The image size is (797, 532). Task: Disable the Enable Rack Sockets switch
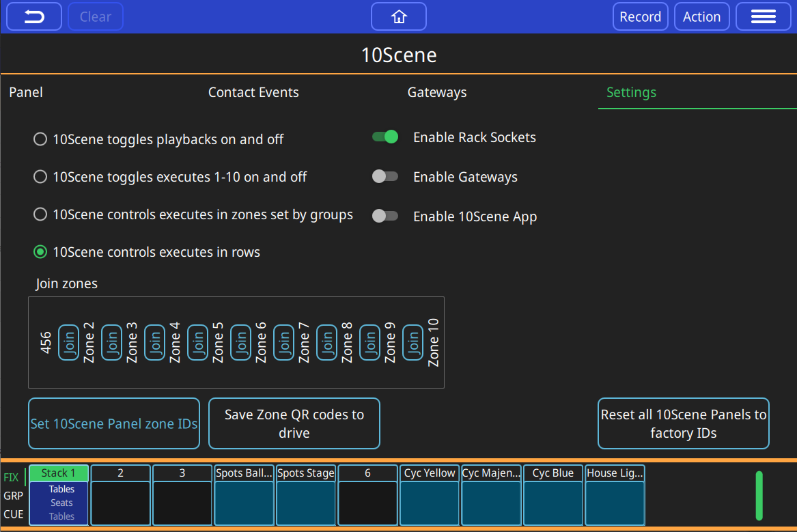[385, 137]
